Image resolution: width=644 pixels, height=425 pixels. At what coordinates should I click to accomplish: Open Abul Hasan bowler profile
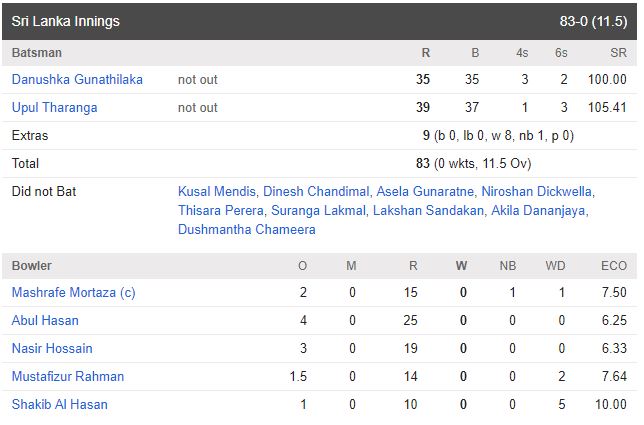[45, 321]
